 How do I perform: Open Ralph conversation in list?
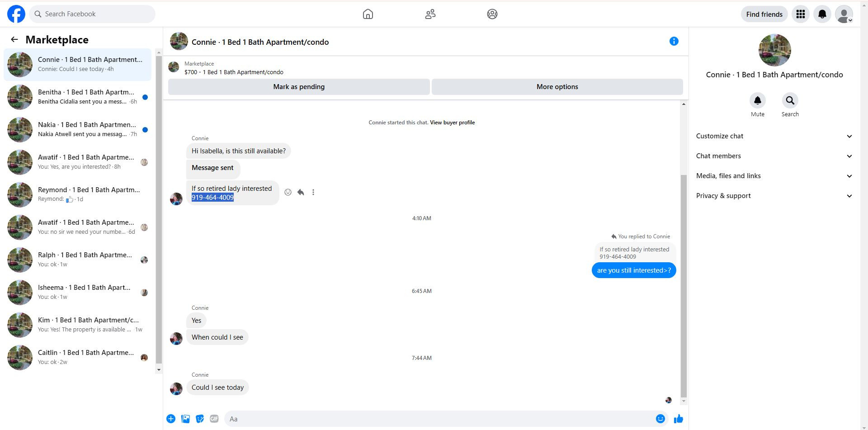pos(78,260)
